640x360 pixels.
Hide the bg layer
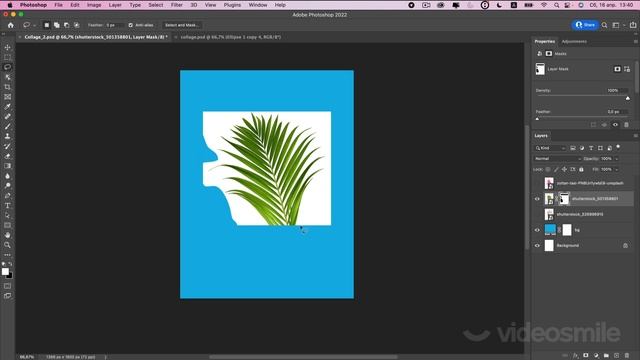pyautogui.click(x=537, y=230)
